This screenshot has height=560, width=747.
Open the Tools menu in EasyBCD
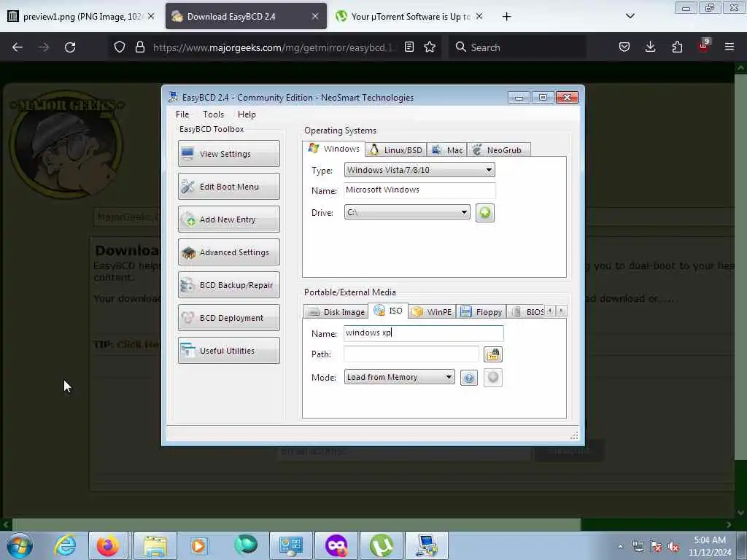[x=213, y=114]
